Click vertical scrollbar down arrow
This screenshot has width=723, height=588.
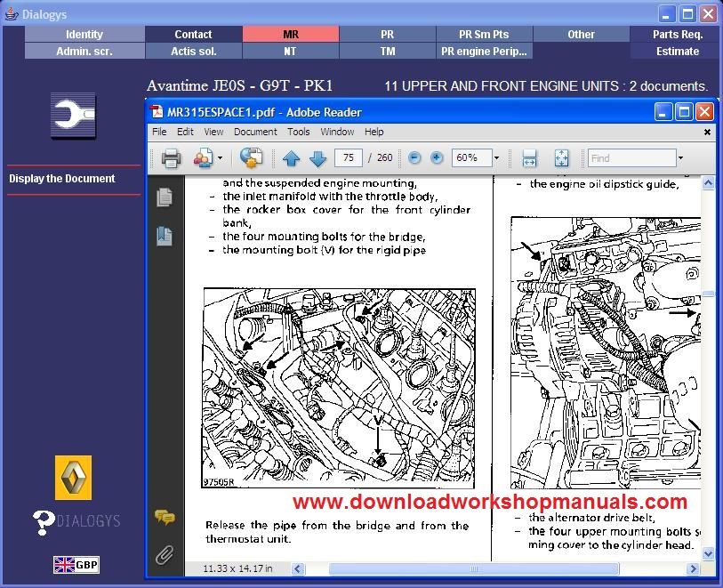coord(708,553)
